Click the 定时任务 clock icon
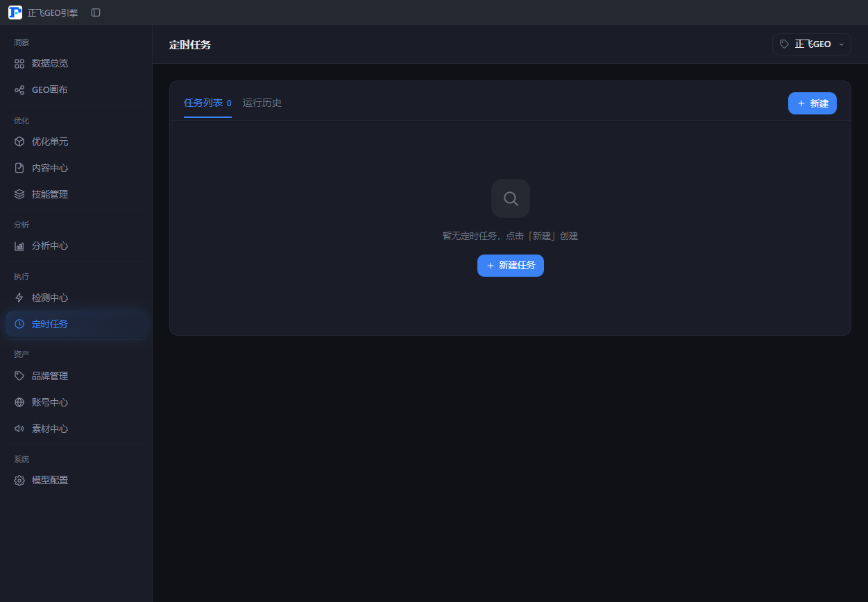 pyautogui.click(x=19, y=324)
